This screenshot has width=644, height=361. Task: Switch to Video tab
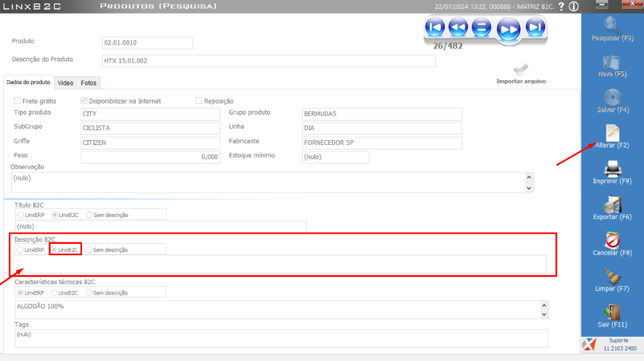tap(66, 83)
